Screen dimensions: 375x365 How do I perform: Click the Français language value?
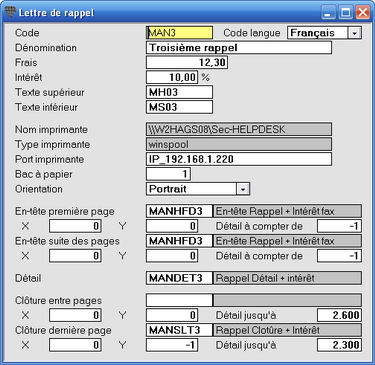[312, 33]
